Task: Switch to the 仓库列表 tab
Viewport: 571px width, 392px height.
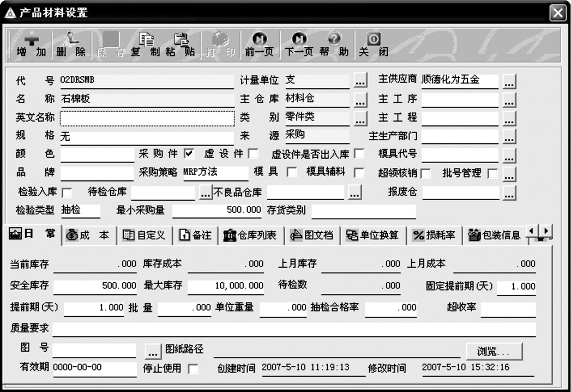Action: 251,235
